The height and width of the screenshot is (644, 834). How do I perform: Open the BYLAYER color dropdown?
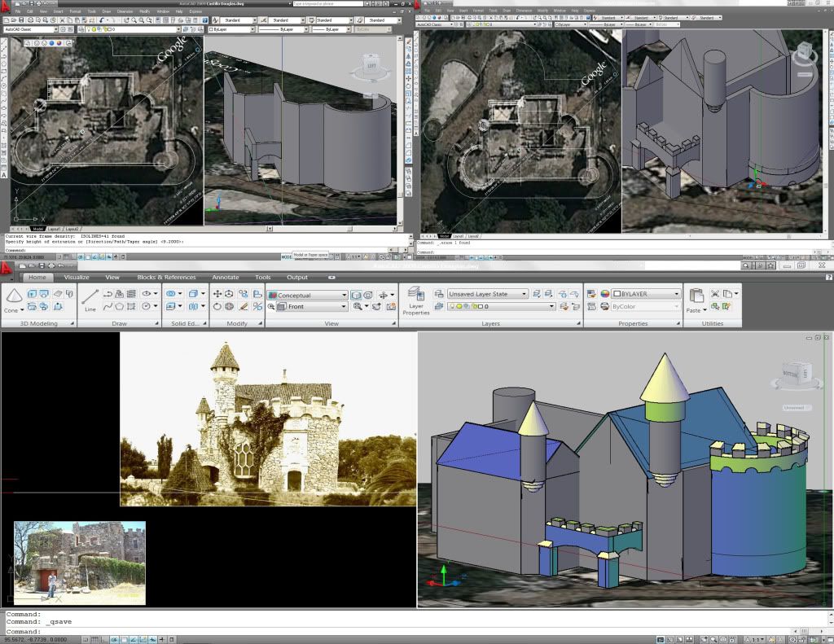(646, 294)
